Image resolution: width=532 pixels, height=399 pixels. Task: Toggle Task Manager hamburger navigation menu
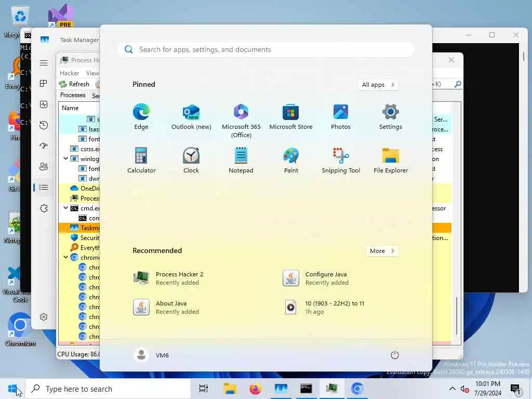point(44,63)
